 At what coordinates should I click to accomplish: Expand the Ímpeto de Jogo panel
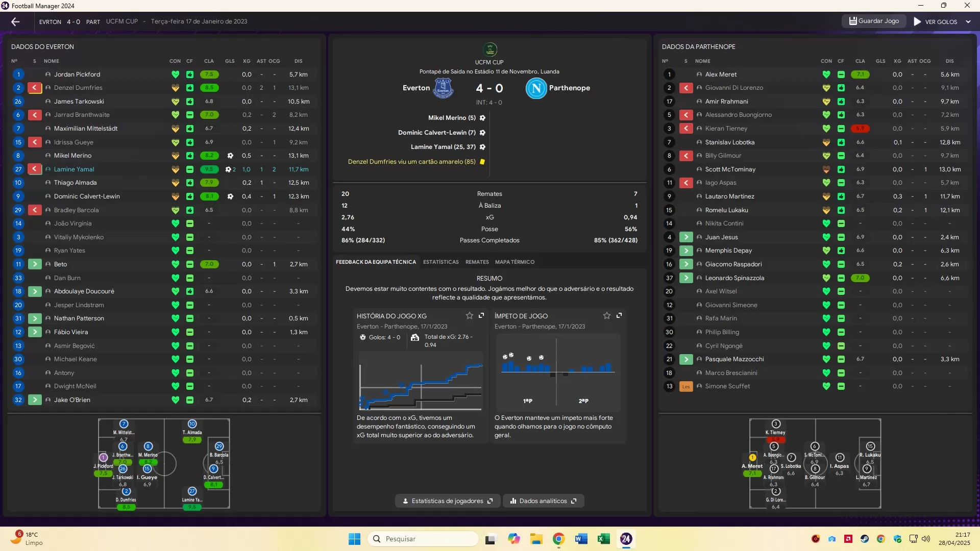point(619,316)
